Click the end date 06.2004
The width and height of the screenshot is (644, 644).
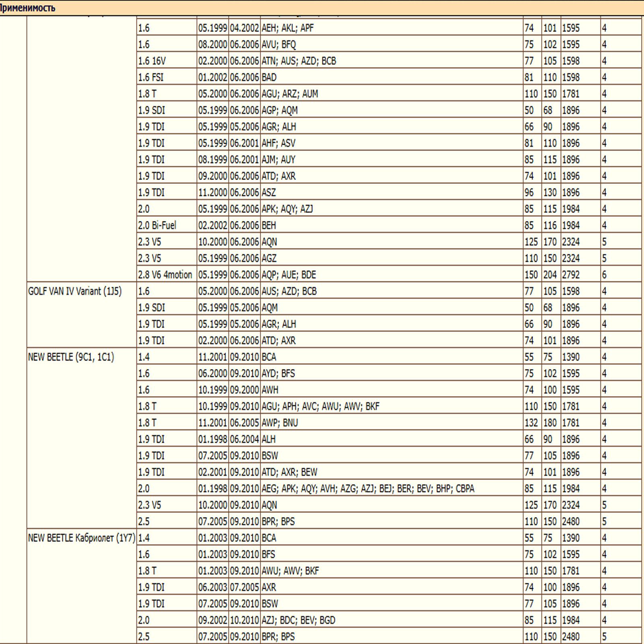(244, 439)
